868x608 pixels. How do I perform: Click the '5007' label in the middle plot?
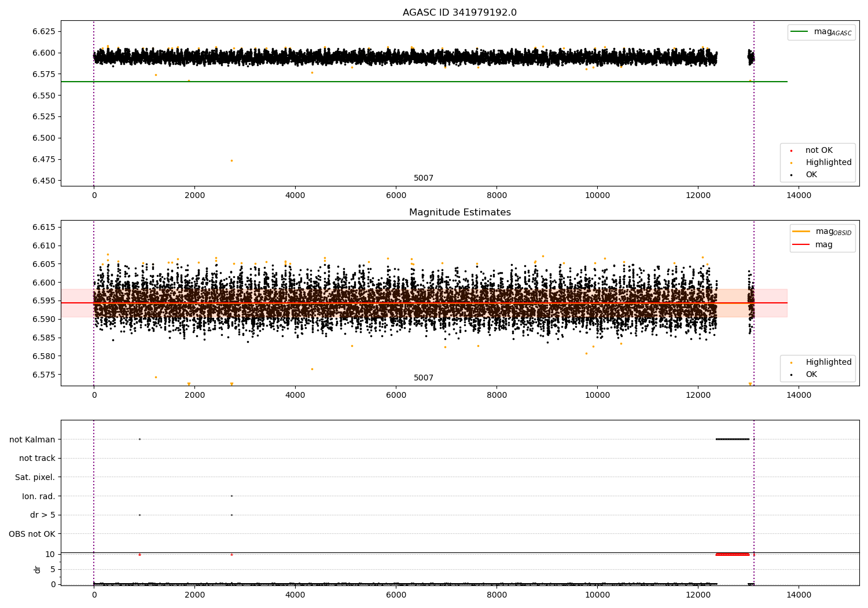(x=423, y=378)
